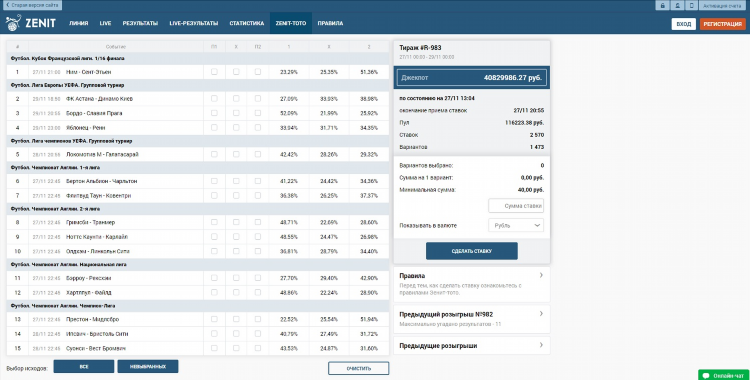Open the Zenit-Toto tab
The width and height of the screenshot is (750, 380).
[291, 23]
